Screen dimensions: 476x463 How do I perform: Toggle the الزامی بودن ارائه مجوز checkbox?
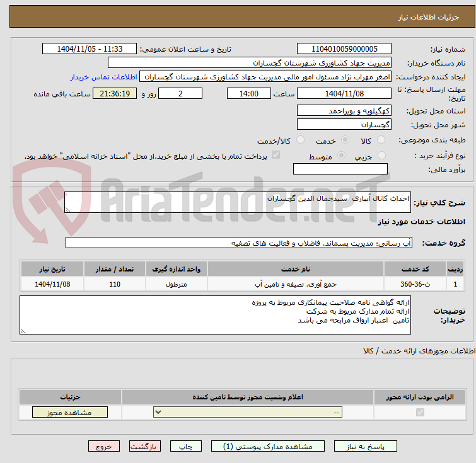tap(420, 413)
